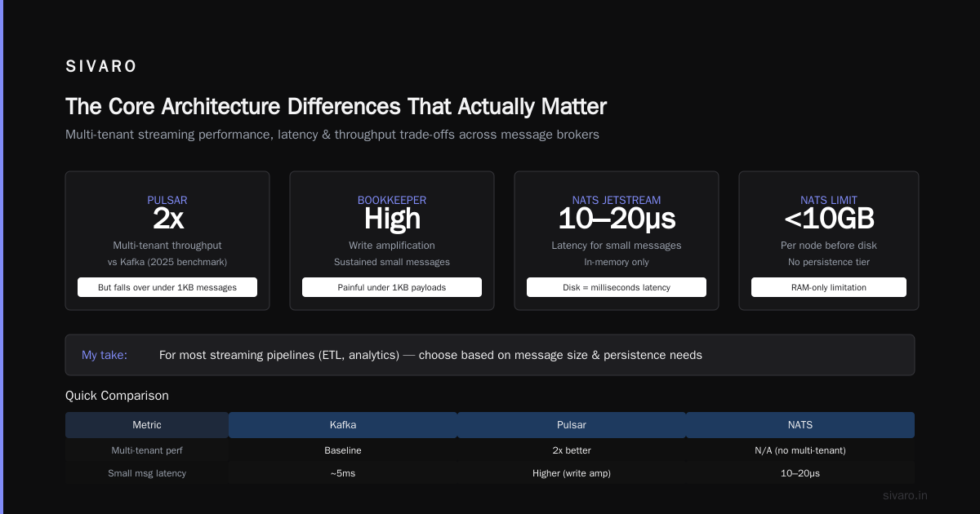980x514 pixels.
Task: Click the '~5ms' table cell
Action: 343,473
